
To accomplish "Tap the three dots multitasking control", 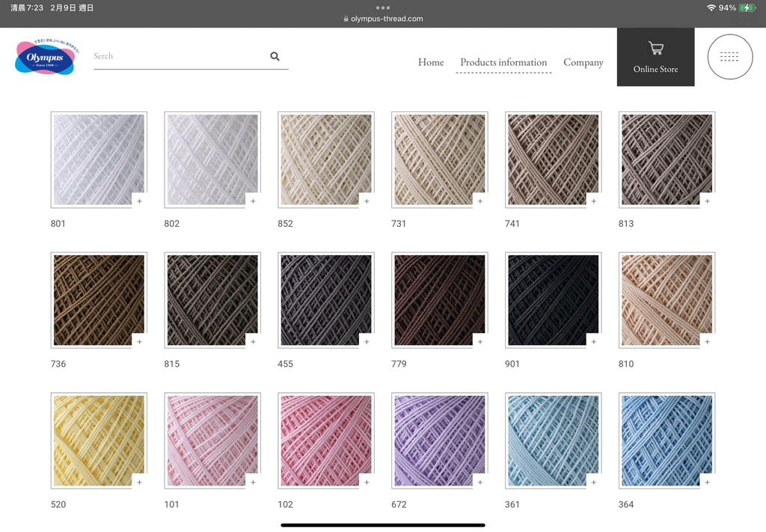I will click(x=383, y=7).
